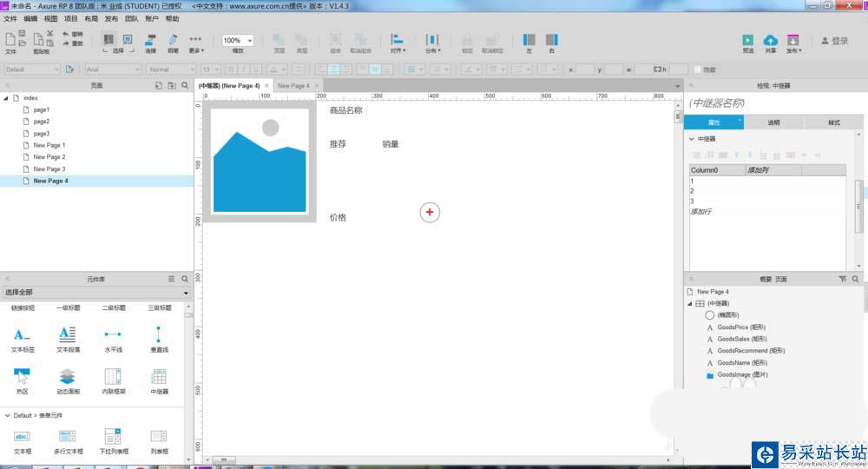Open the Publish (发布) toolbar dropdown
This screenshot has width=868, height=469.
(x=793, y=43)
